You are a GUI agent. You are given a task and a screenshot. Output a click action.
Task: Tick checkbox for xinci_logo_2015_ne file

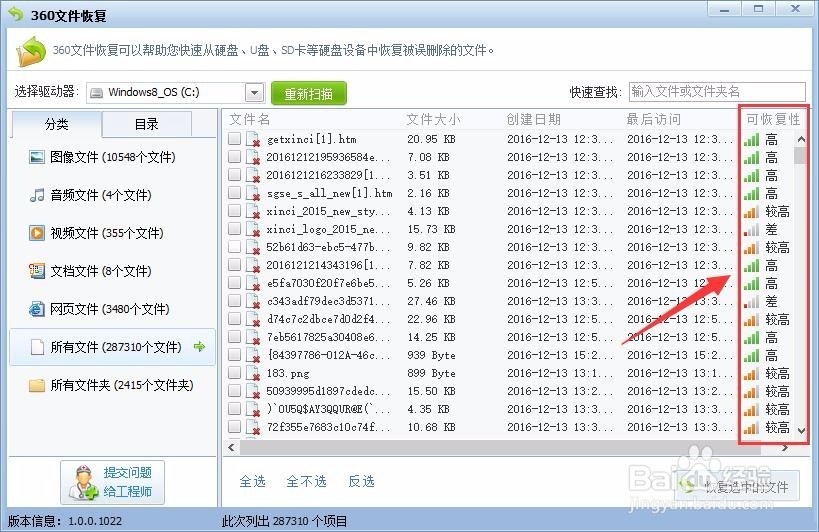(235, 229)
